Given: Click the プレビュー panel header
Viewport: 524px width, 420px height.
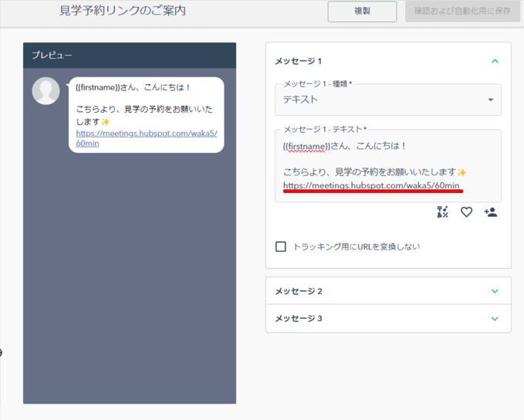Looking at the screenshot, I should tap(130, 55).
